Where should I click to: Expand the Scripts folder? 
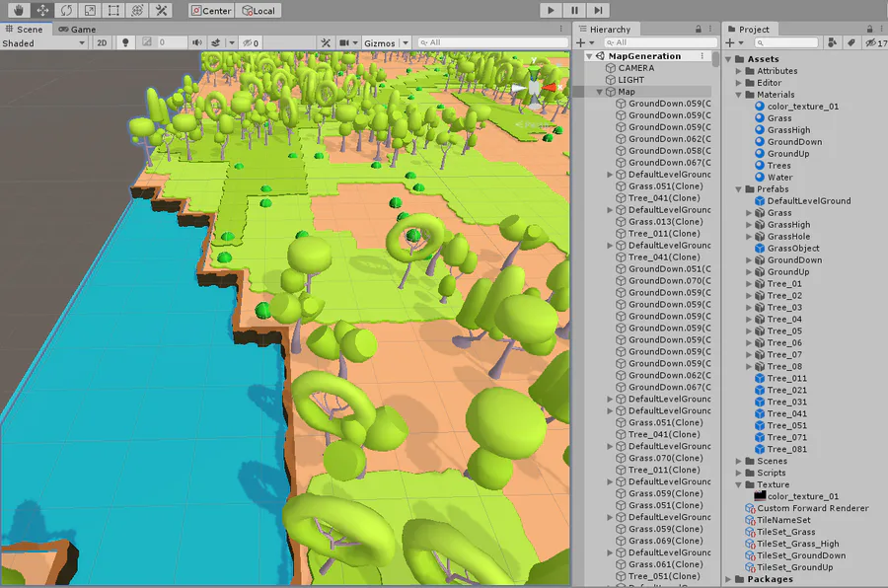click(x=738, y=473)
